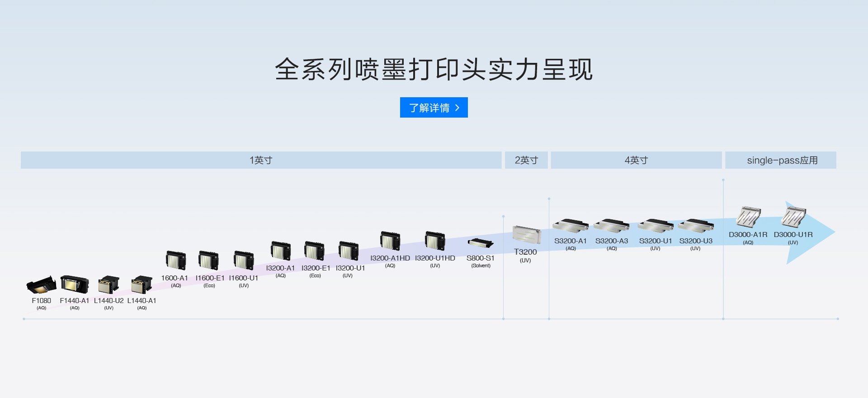Switch to the 1英寸 category tab
Screen dimensions: 868x398
(261, 160)
